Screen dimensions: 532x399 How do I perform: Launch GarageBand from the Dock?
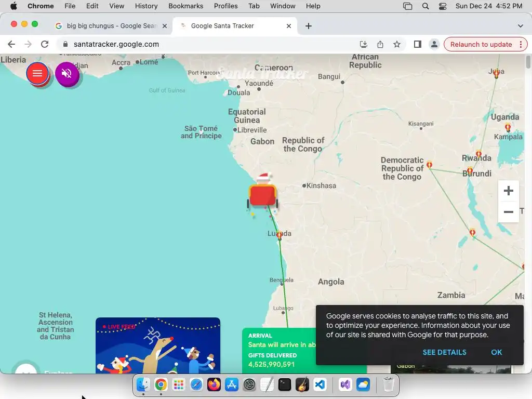pyautogui.click(x=302, y=385)
